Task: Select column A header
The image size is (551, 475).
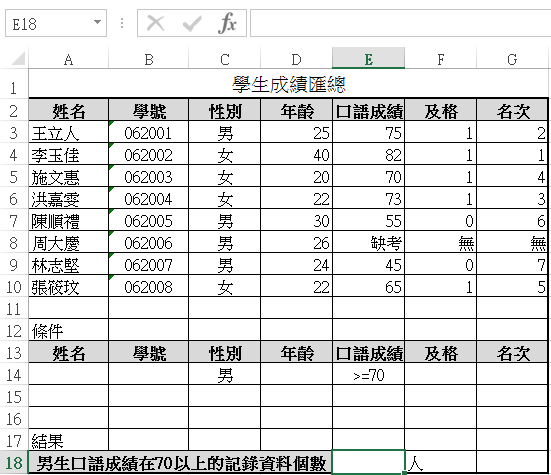Action: [x=69, y=58]
